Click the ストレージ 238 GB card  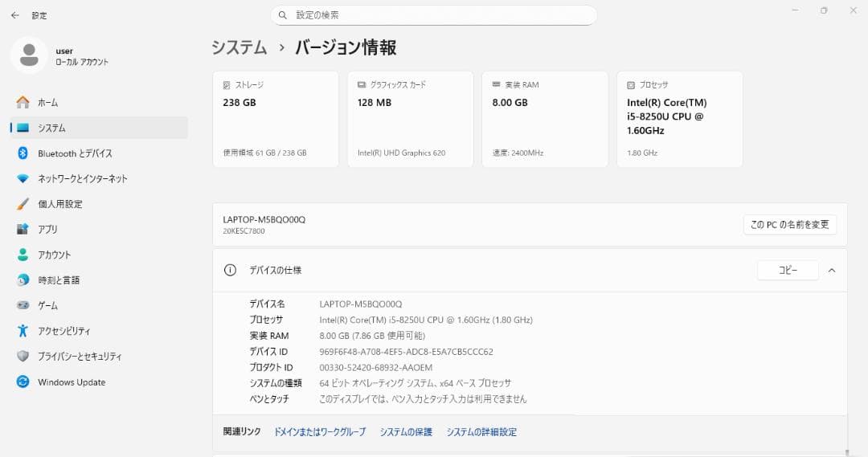point(276,119)
